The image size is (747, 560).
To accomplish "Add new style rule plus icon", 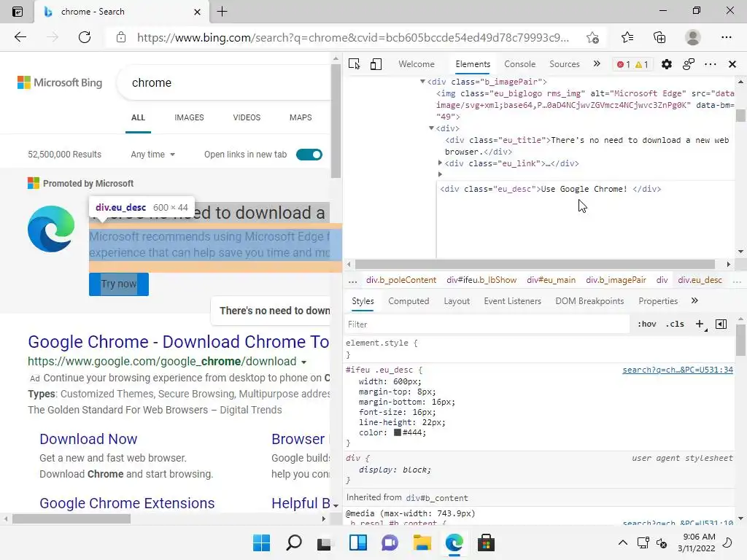I will pos(700,324).
